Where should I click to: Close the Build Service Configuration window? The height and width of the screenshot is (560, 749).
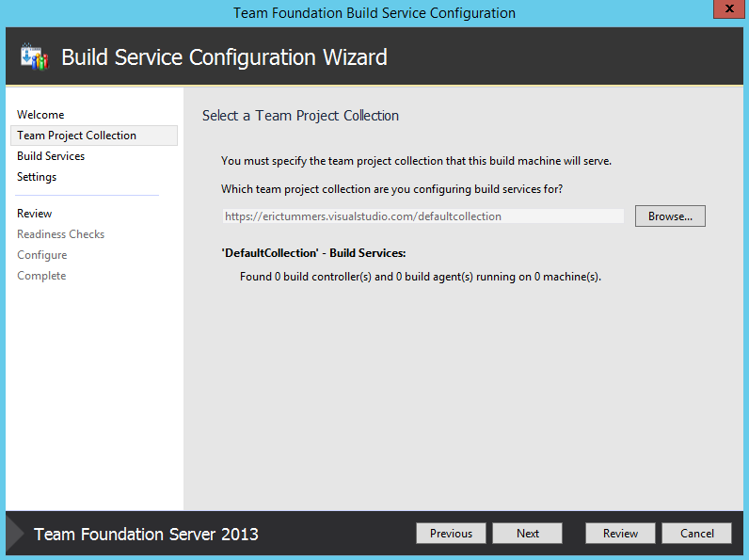pos(725,10)
